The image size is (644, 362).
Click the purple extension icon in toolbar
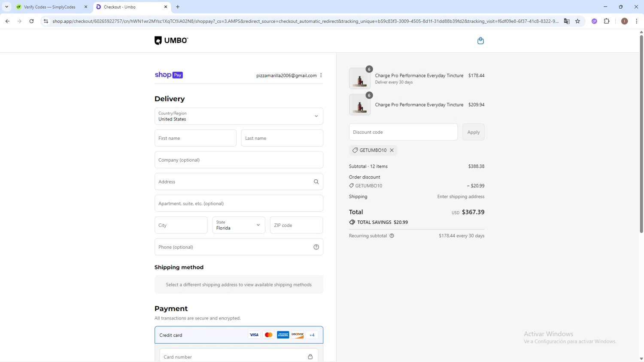594,21
